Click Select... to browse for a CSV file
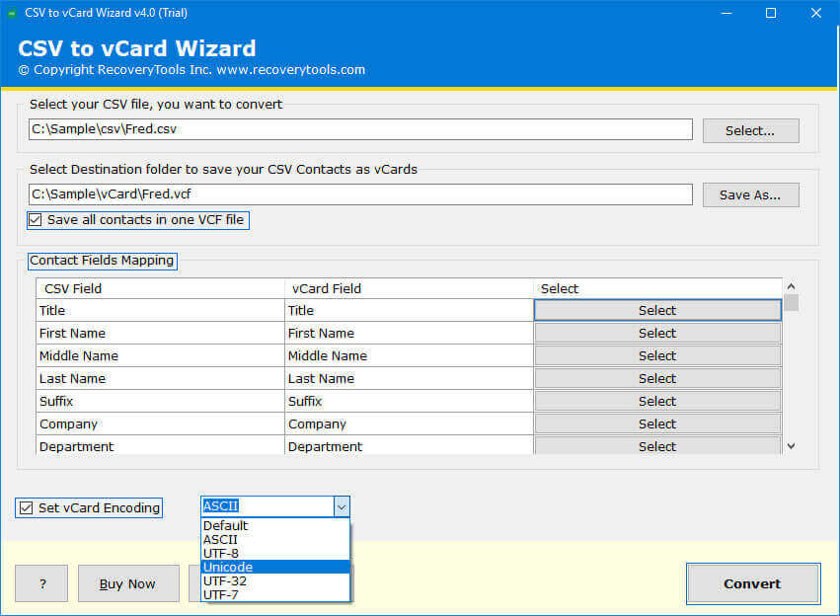Viewport: 840px width, 616px height. [x=750, y=130]
